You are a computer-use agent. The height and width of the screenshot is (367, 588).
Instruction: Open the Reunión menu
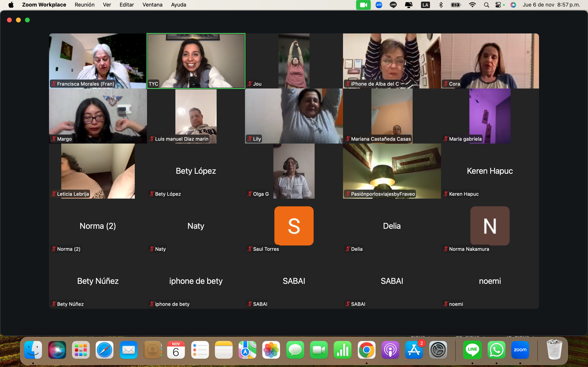pyautogui.click(x=85, y=5)
